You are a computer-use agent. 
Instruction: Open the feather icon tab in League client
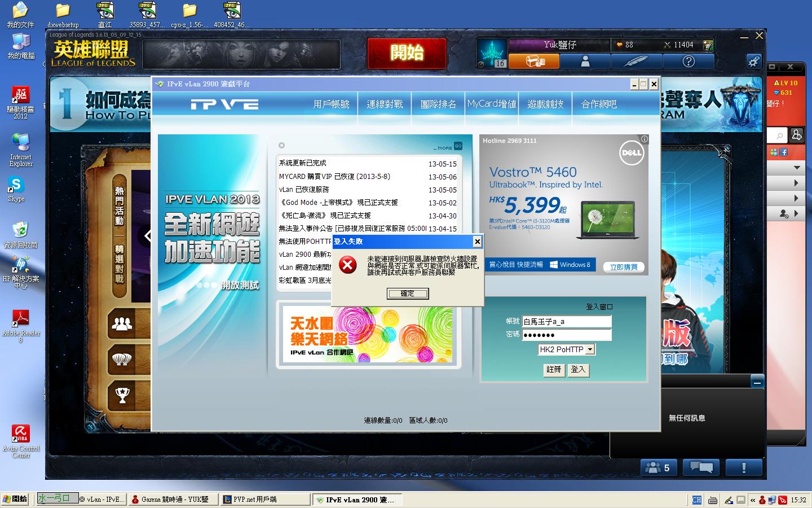pos(637,61)
